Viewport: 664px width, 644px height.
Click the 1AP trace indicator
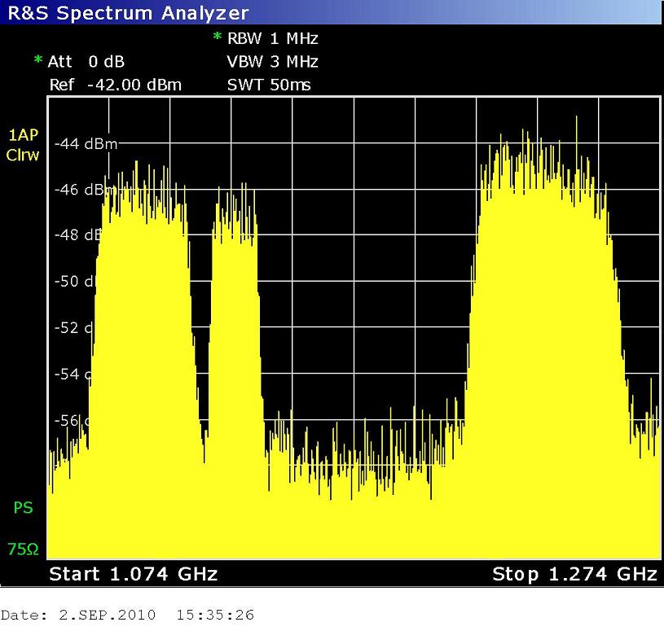(23, 136)
